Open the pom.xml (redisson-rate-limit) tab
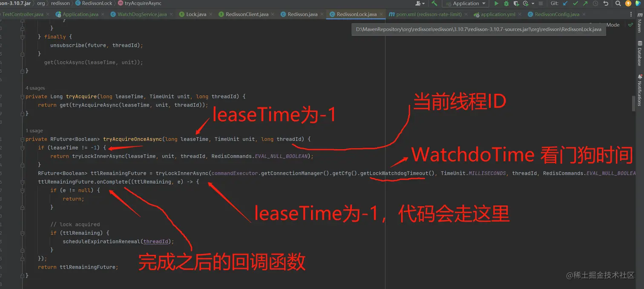 (x=428, y=14)
